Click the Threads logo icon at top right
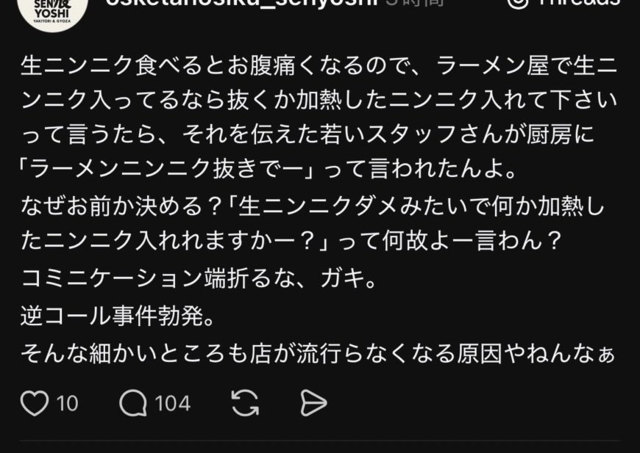The height and width of the screenshot is (453, 640). [518, 4]
